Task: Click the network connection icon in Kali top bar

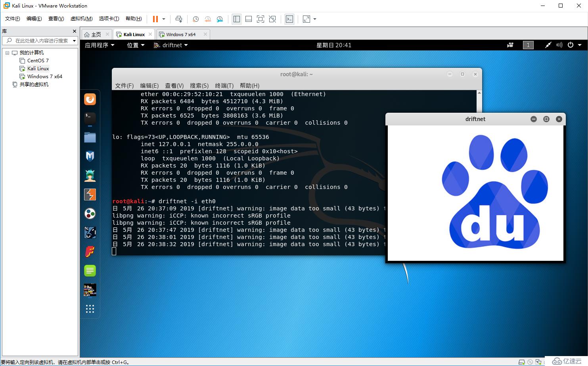Action: coord(548,45)
